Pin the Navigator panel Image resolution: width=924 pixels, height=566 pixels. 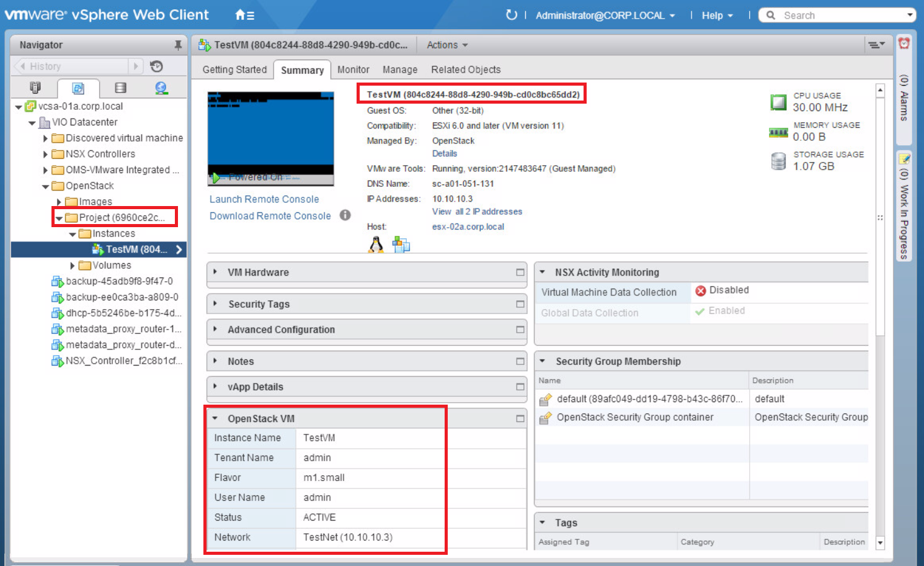pos(178,45)
